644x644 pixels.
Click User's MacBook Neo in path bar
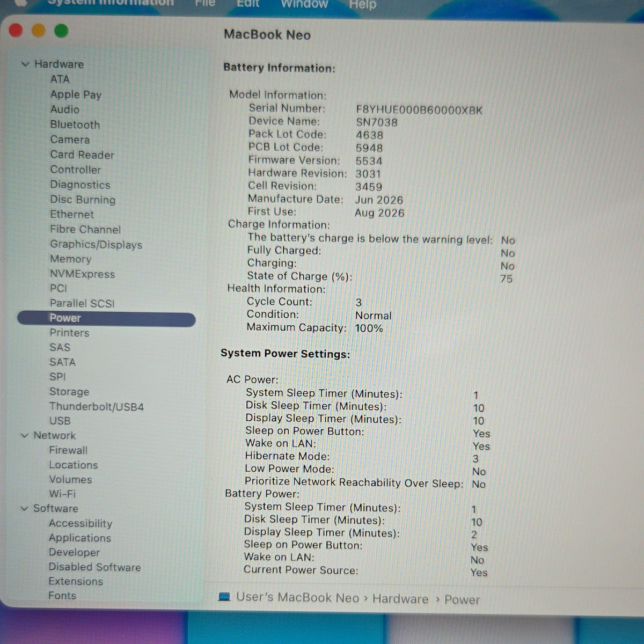point(298,598)
